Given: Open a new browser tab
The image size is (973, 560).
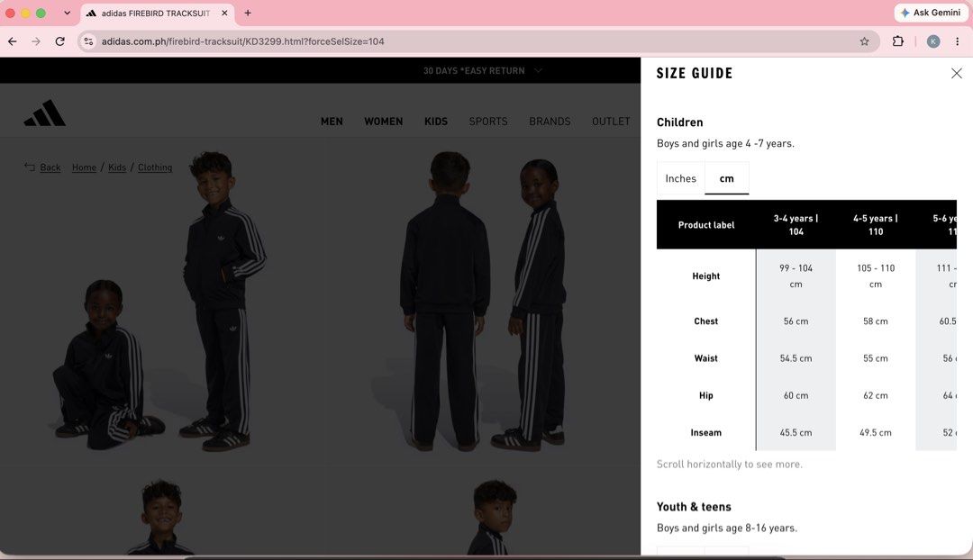Looking at the screenshot, I should point(248,13).
